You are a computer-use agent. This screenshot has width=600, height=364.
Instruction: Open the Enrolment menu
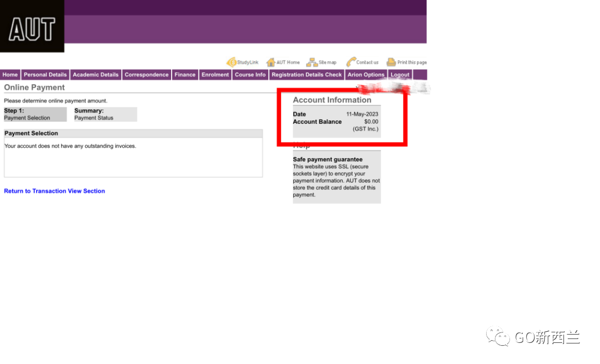point(215,74)
